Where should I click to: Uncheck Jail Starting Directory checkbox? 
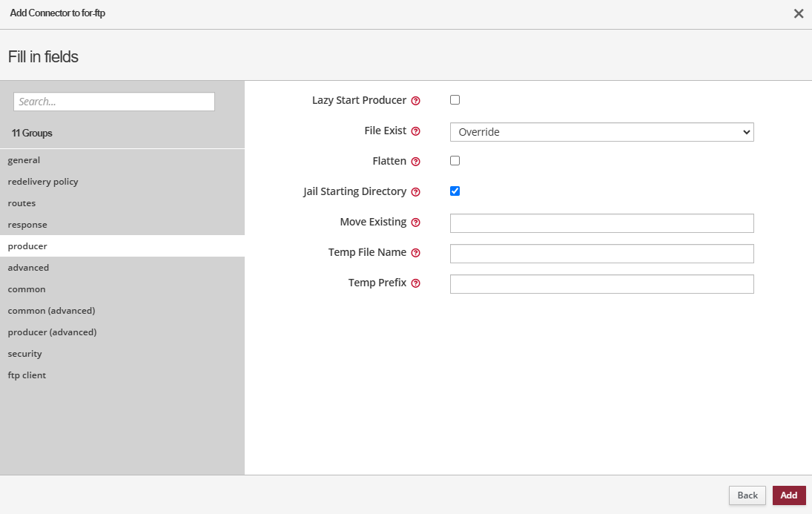[455, 191]
